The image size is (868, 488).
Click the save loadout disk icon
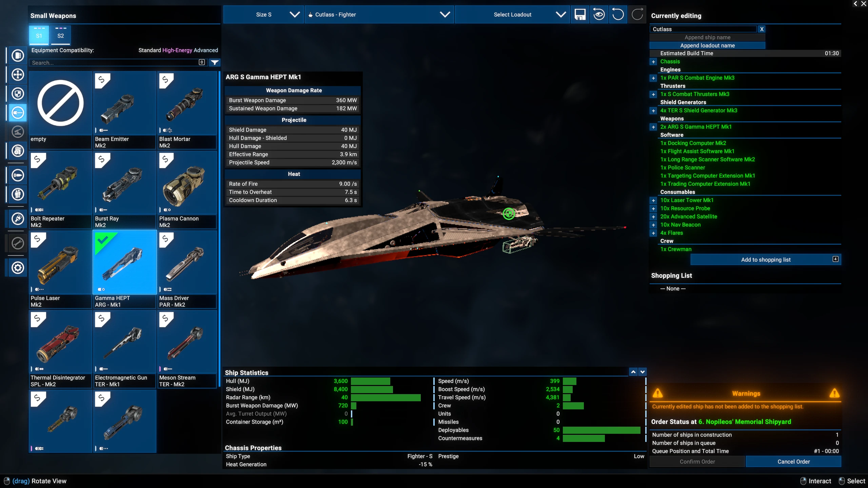580,15
